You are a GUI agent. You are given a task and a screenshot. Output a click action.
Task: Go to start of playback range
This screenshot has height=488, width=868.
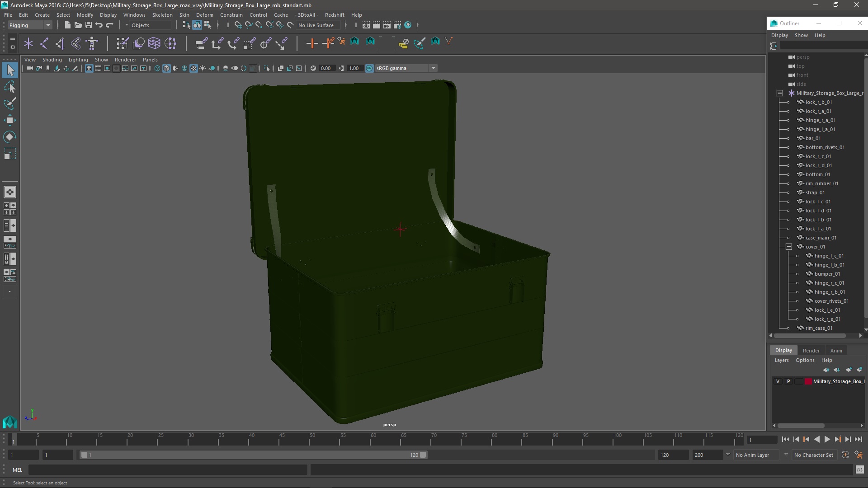(x=785, y=439)
